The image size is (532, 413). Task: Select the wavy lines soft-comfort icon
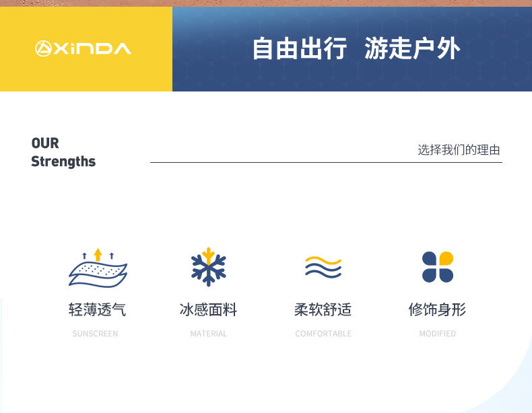(323, 267)
